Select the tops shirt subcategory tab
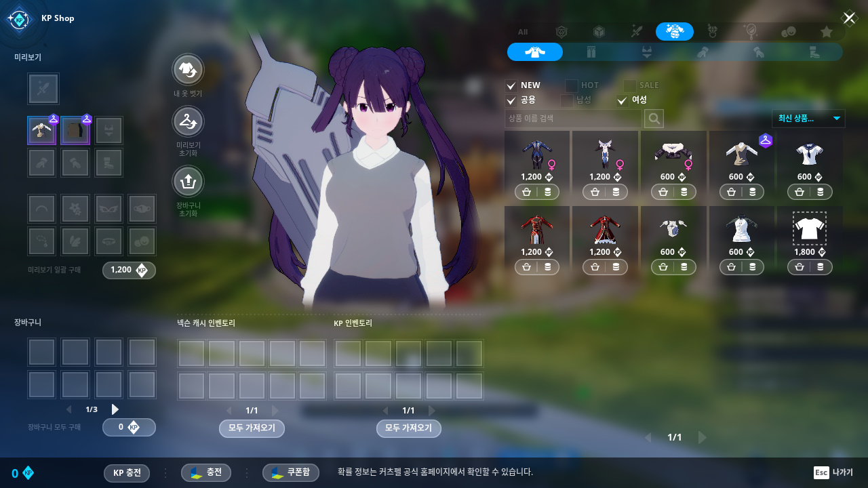Image resolution: width=868 pixels, height=488 pixels. (535, 52)
